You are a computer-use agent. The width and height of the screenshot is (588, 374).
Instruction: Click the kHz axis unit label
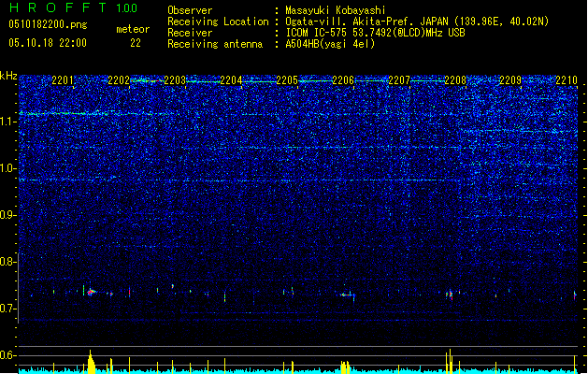click(8, 76)
